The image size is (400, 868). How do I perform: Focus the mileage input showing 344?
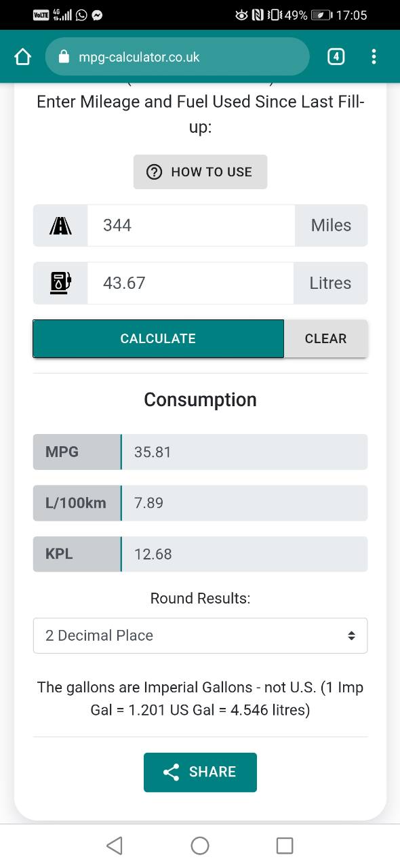[x=191, y=225]
